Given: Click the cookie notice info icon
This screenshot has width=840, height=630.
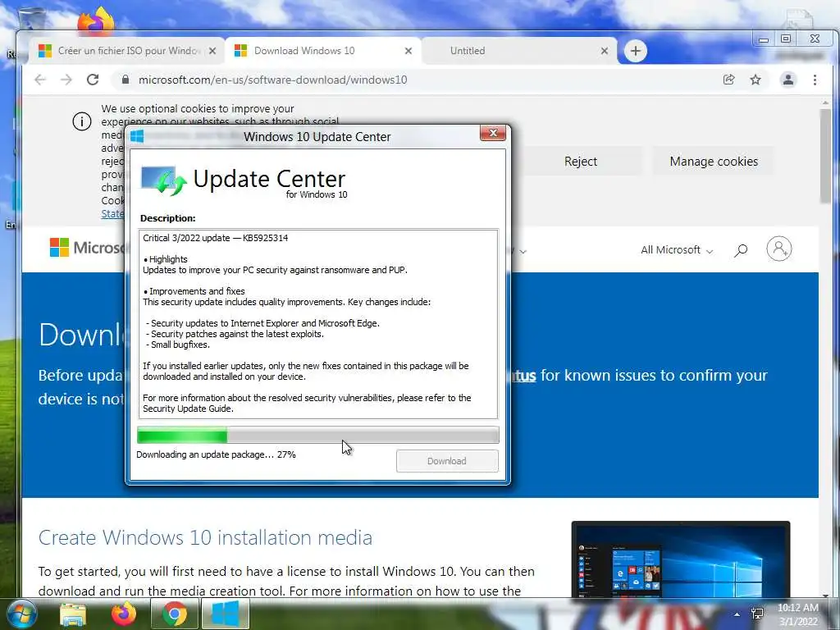Looking at the screenshot, I should pos(82,121).
